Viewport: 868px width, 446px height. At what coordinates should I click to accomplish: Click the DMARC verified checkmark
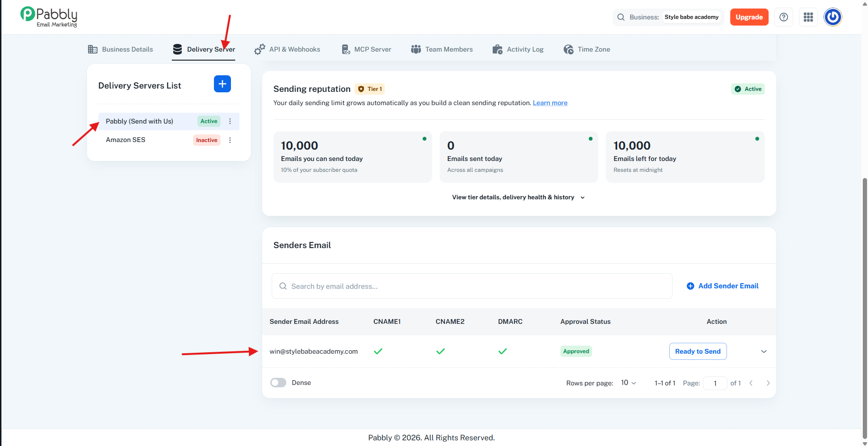click(503, 351)
